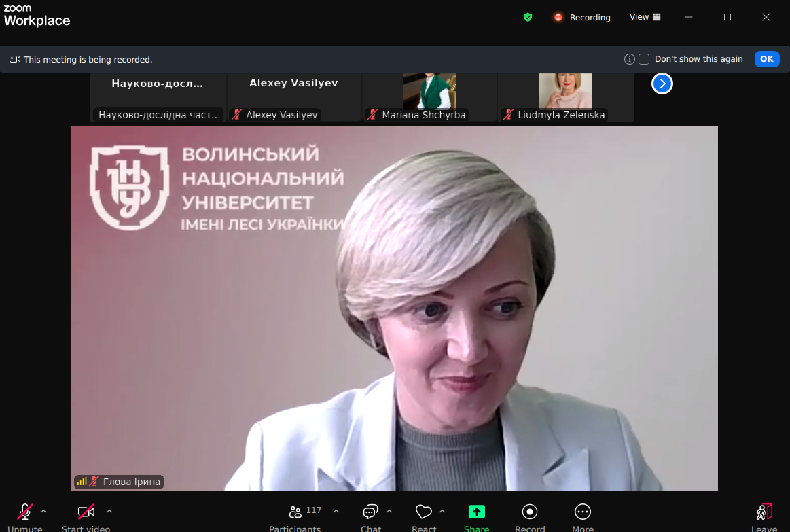Check the Don't show this again box
The height and width of the screenshot is (532, 790).
point(644,59)
